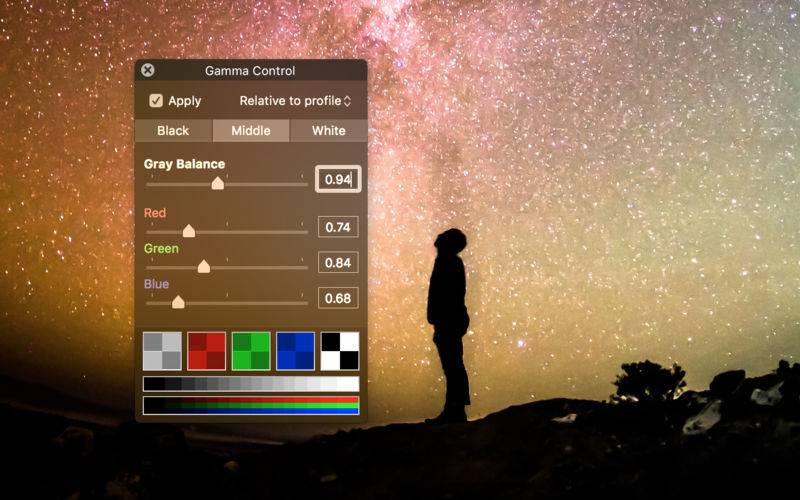
Task: Click the Gamma Control title text
Action: pyautogui.click(x=250, y=71)
